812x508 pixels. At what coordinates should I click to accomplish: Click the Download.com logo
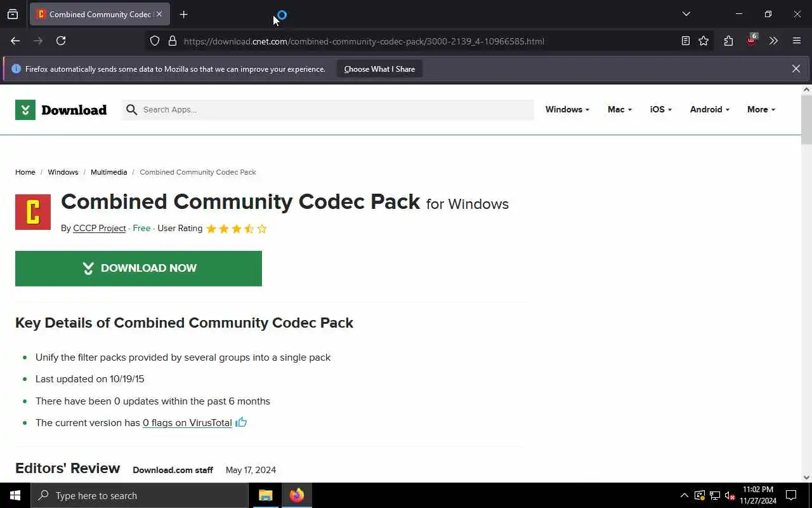coord(61,110)
